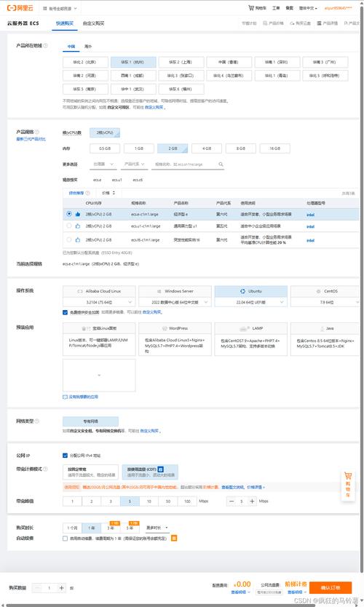Click thumbs-up icon on ecs.t6-c1m1.large row

coord(78,239)
